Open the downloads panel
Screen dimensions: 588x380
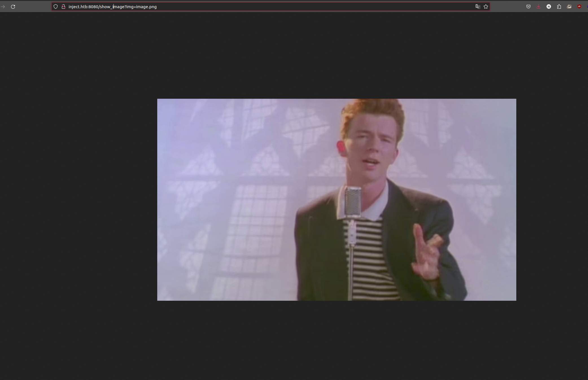click(539, 7)
